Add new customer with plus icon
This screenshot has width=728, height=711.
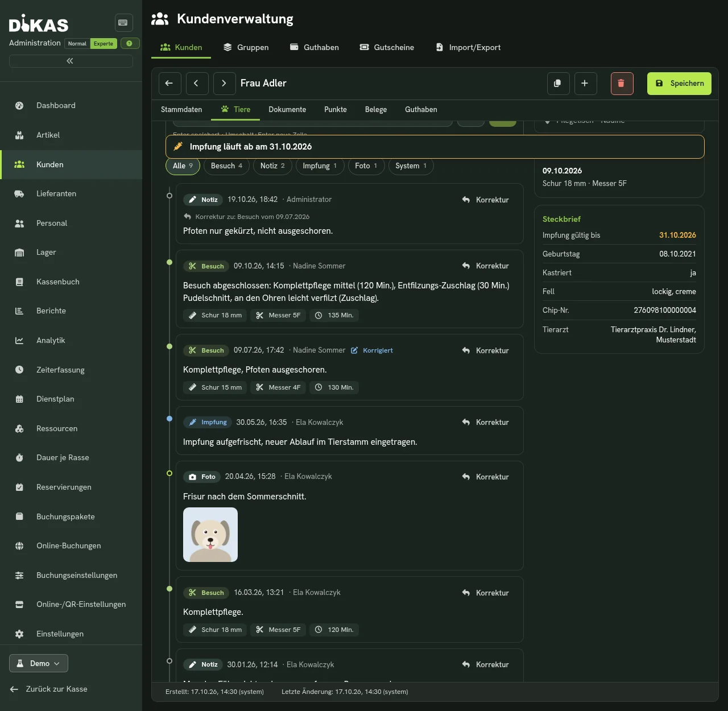[x=585, y=83]
